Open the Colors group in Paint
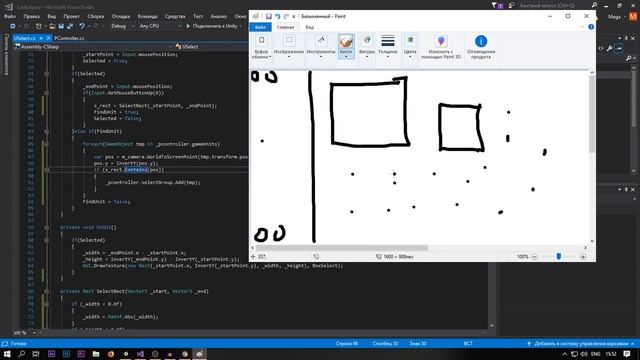This screenshot has height=360, width=640. (410, 47)
